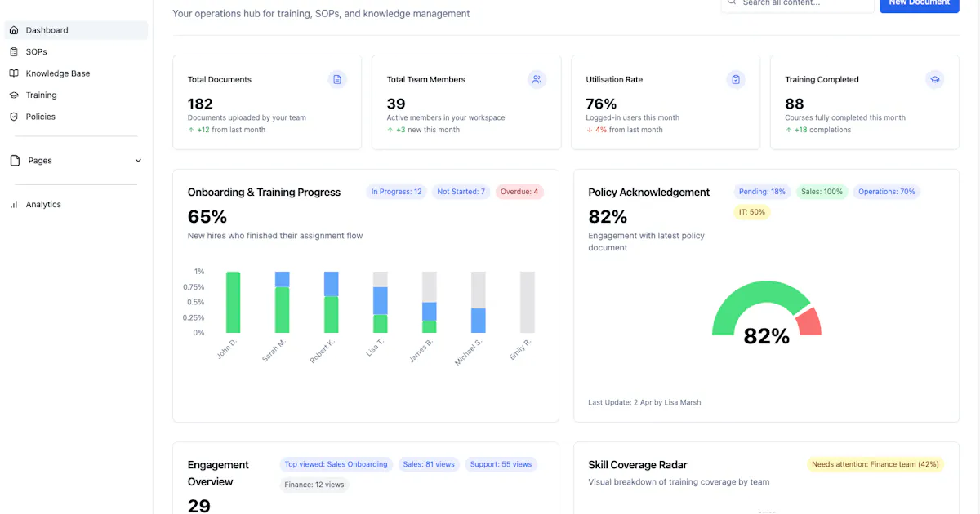Click the Sales: 81 views badge

(429, 464)
